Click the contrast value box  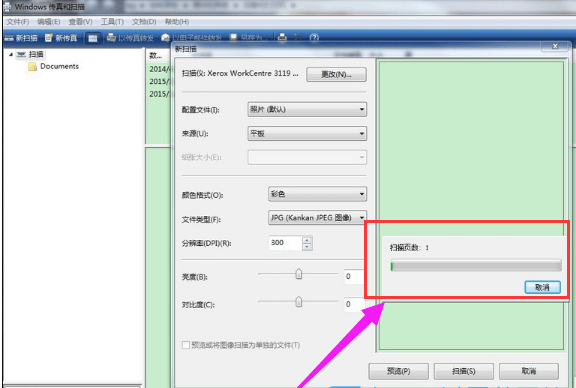point(354,304)
